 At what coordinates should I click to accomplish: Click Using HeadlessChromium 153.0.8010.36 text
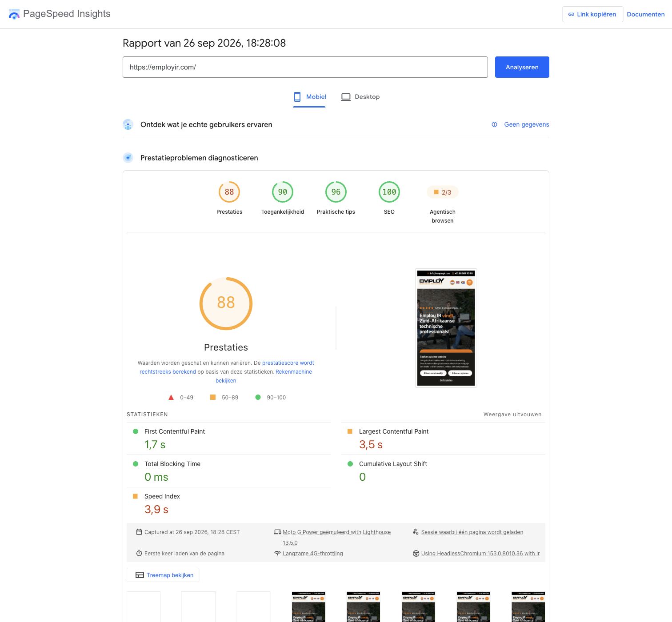coord(480,554)
